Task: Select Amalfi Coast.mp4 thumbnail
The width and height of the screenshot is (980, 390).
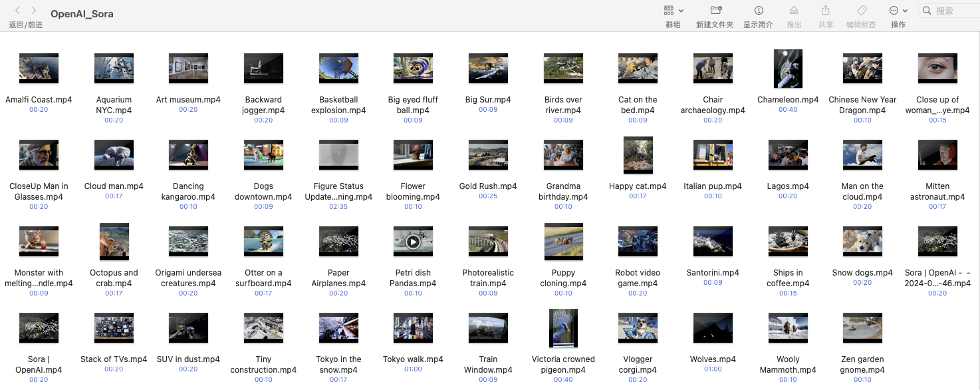Action: [x=39, y=69]
